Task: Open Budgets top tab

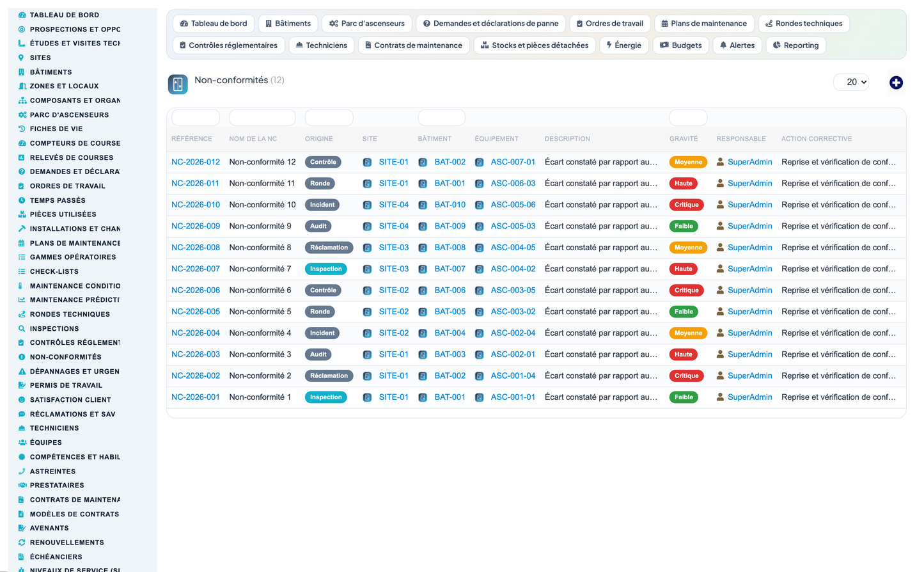Action: click(x=680, y=45)
